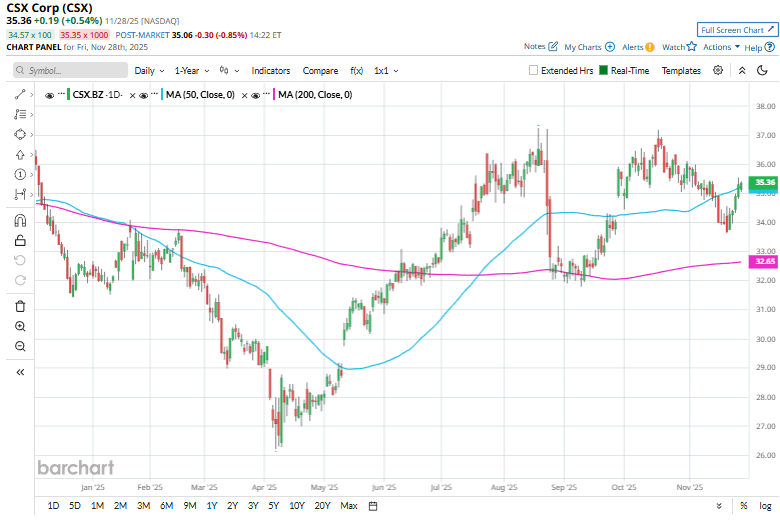Expand the 1-Year period dropdown
The height and width of the screenshot is (527, 780).
[191, 71]
